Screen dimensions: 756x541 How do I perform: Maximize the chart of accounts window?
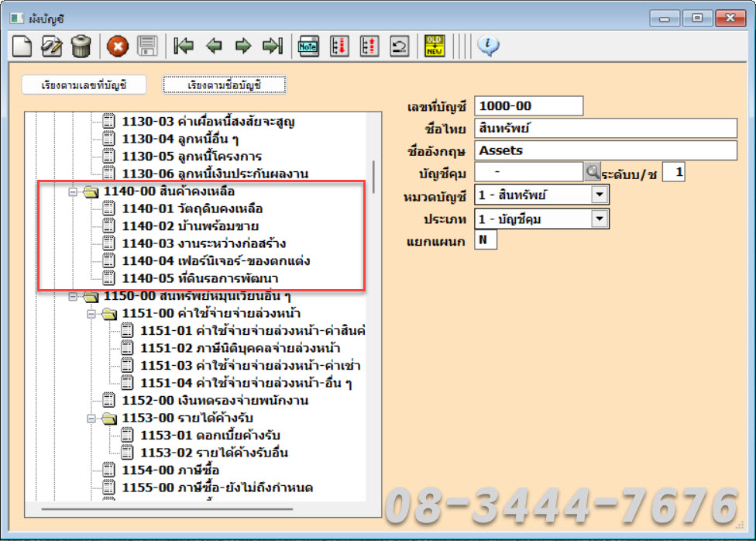(x=697, y=19)
